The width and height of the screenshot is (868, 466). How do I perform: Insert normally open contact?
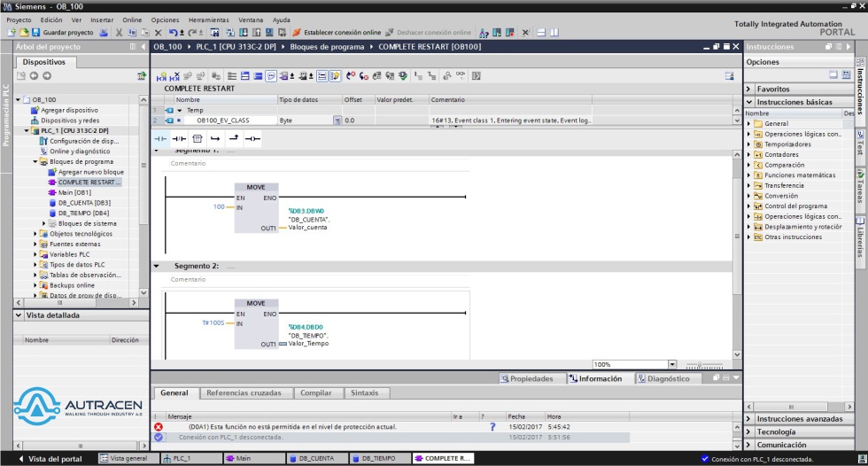[x=160, y=138]
